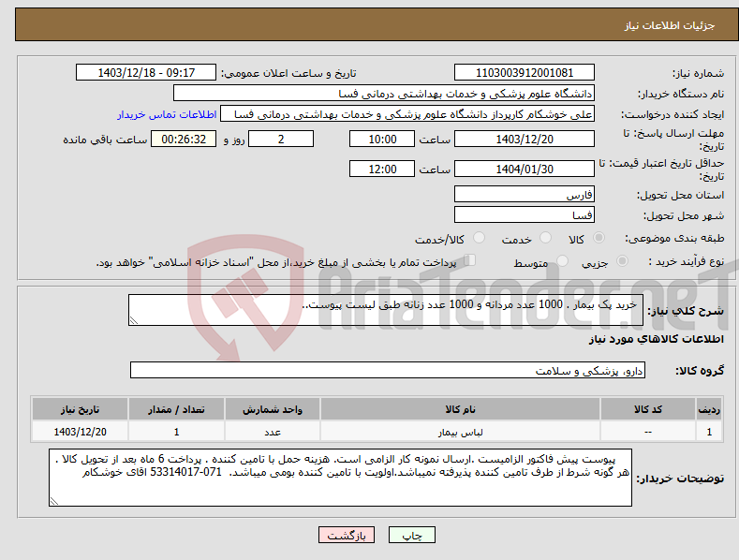This screenshot has height=560, width=739.
Task: Click the resize handle of buyer notes box
Action: click(x=53, y=502)
